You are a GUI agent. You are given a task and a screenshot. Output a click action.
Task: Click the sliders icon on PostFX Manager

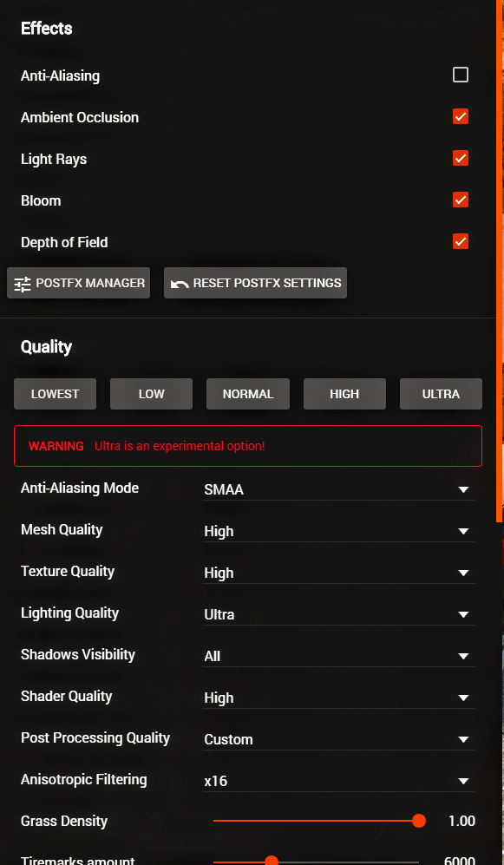tap(23, 284)
